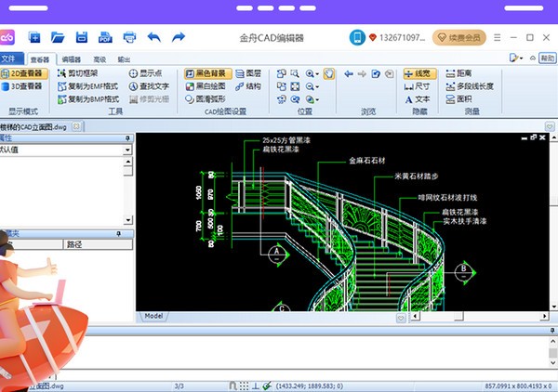Screen dimensions: 558x392
Task: Select the Model layout tab
Action: coord(154,316)
